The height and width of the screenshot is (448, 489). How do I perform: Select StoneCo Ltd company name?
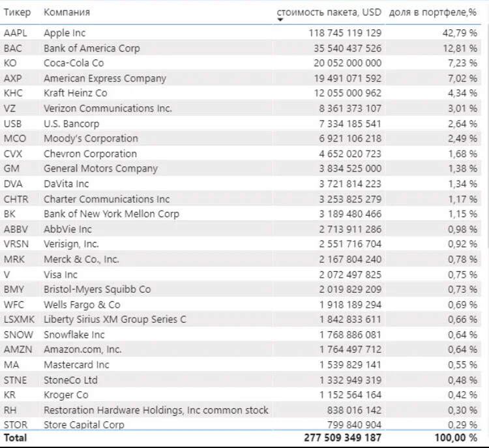point(70,380)
